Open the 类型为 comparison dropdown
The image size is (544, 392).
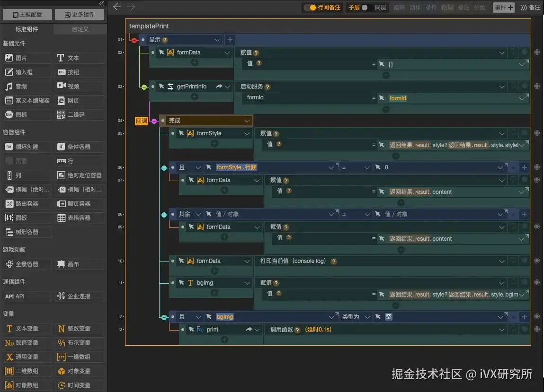[x=367, y=317]
